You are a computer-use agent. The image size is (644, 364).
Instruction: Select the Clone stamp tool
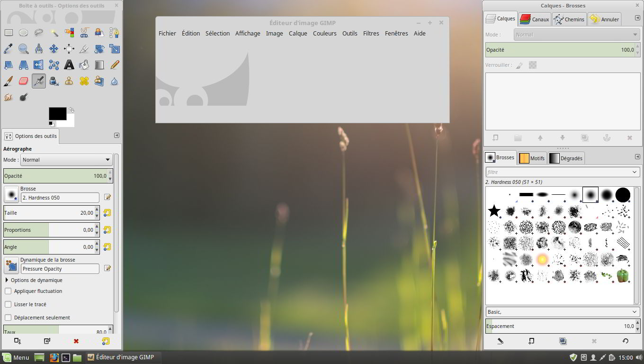(69, 81)
